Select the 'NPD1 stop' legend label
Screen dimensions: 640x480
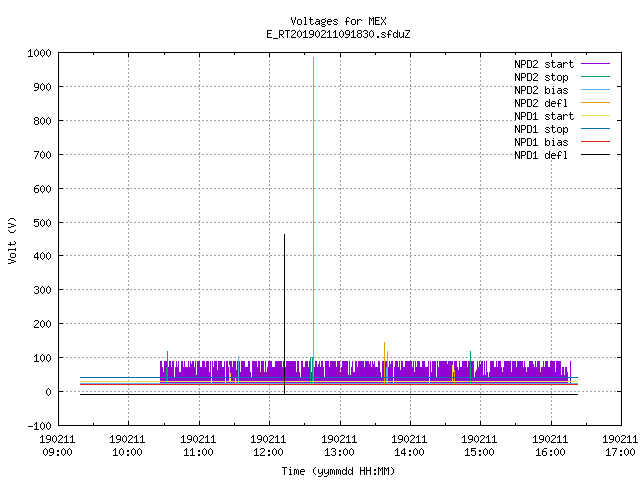point(541,129)
